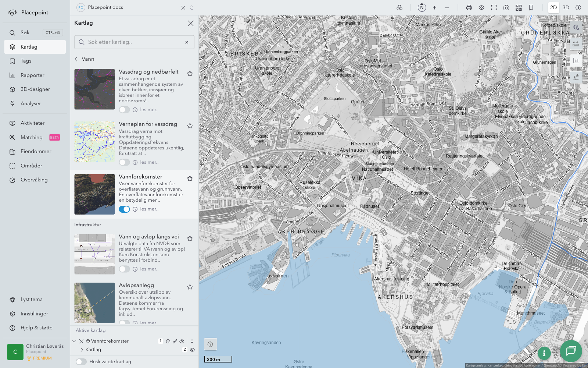Click the north compass orientation button

coord(422,7)
